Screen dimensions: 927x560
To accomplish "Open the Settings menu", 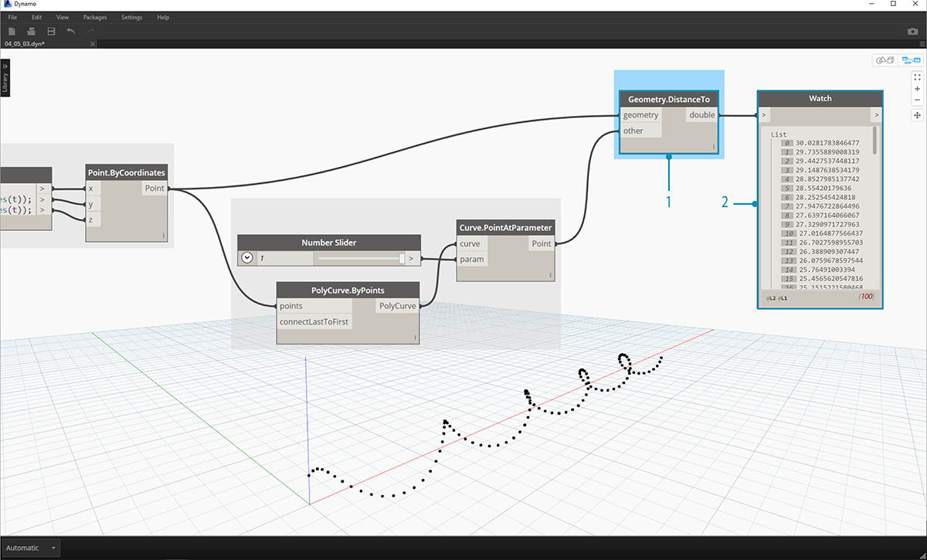I will coord(131,17).
